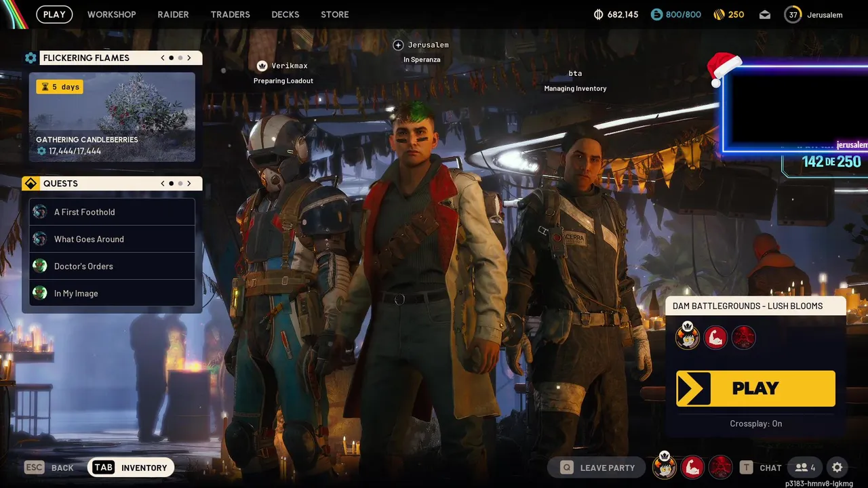Click the candleberries counter icon by 17,444
This screenshot has width=868, height=488.
point(41,151)
